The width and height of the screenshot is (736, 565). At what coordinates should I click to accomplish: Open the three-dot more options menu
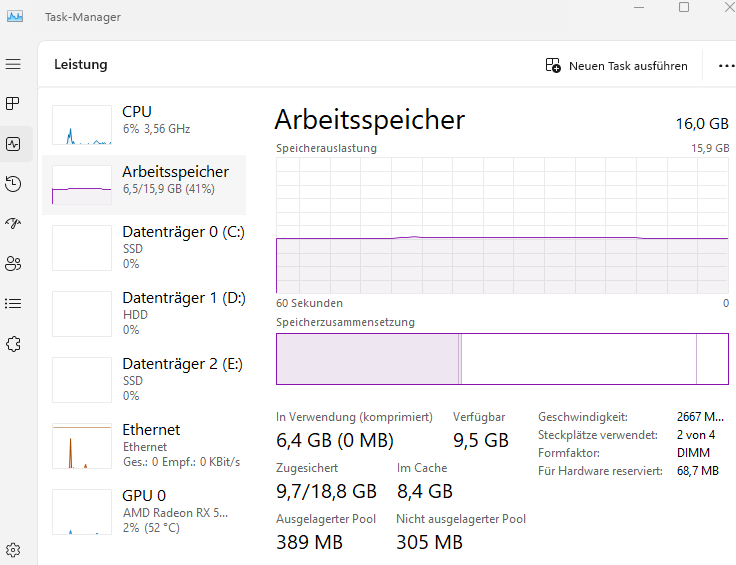[726, 66]
